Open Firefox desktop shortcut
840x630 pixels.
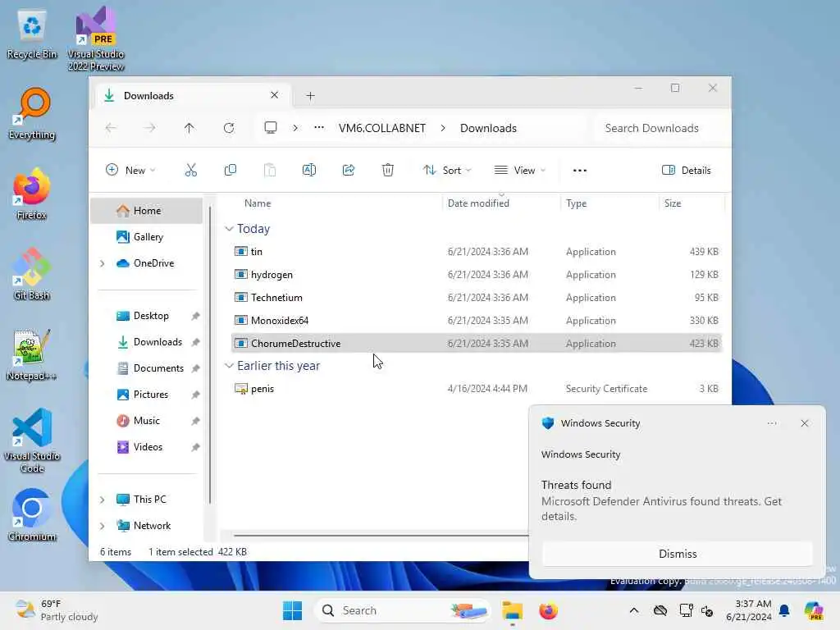[32, 194]
